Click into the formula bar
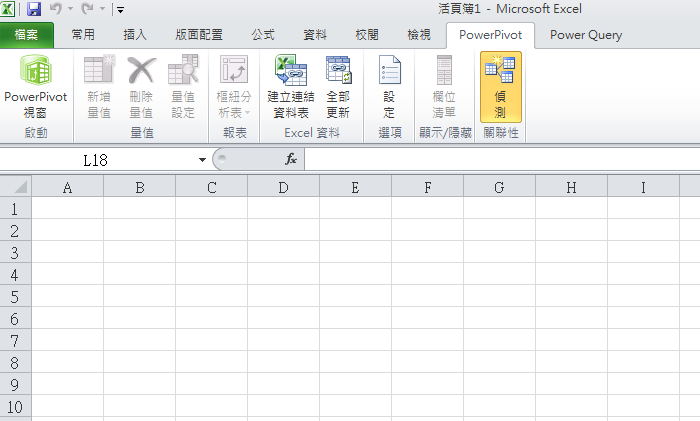 (x=502, y=160)
